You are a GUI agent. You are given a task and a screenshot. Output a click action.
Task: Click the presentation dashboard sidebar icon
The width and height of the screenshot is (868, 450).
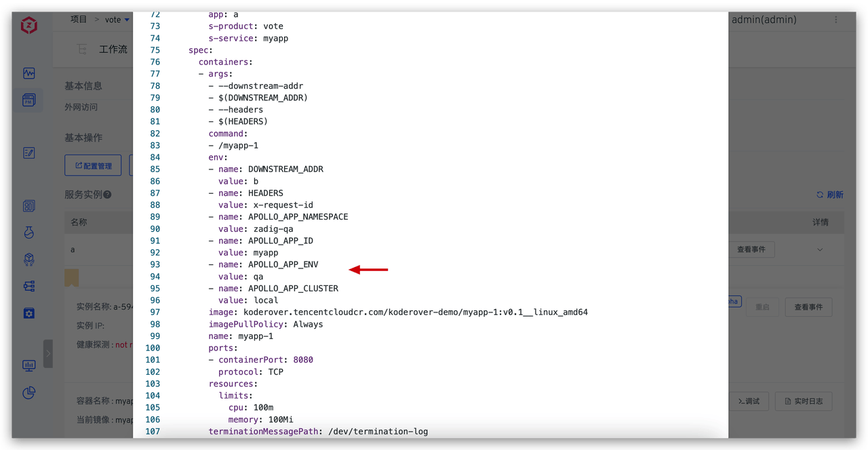[x=28, y=365]
